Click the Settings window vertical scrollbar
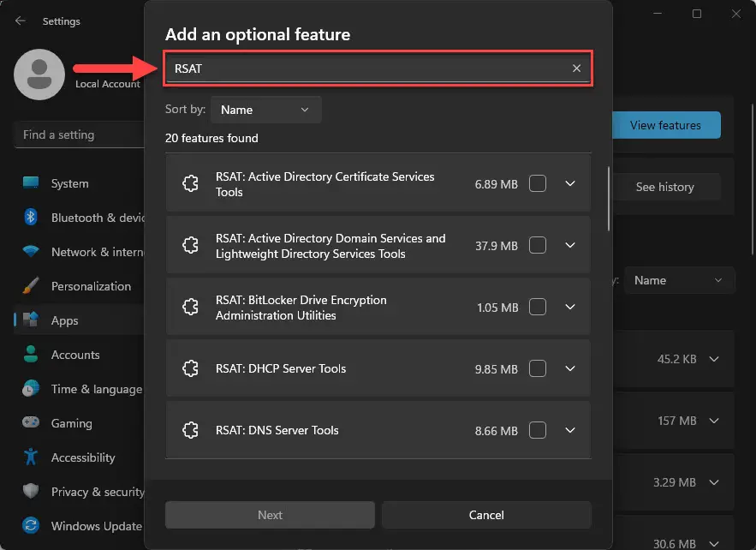 pos(753,178)
